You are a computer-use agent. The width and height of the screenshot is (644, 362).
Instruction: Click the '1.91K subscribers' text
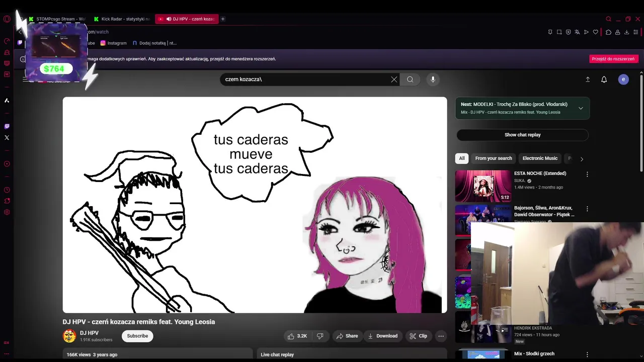pos(96,340)
